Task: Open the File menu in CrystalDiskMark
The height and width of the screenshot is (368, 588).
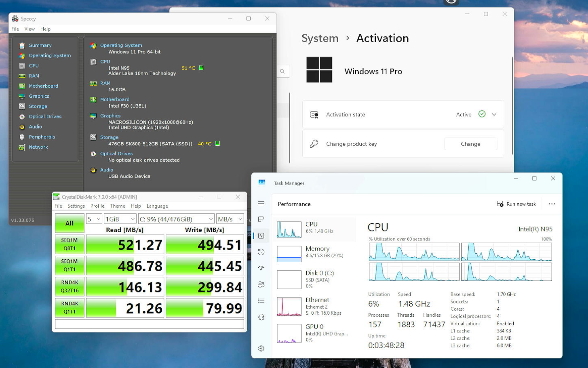Action: [58, 206]
